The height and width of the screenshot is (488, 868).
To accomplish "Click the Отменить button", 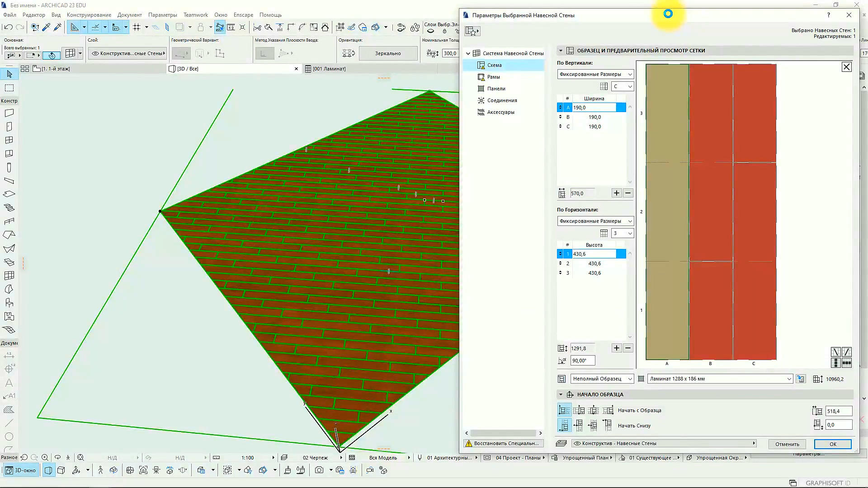I will (x=787, y=444).
